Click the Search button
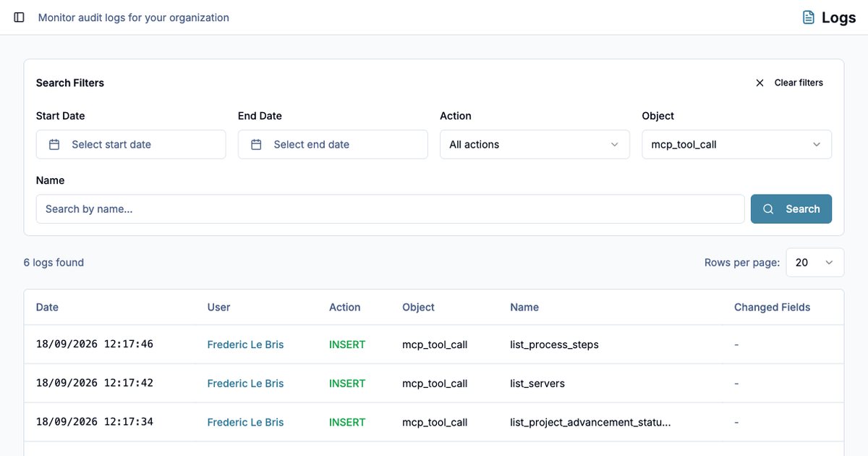Viewport: 868px width, 456px height. coord(791,209)
